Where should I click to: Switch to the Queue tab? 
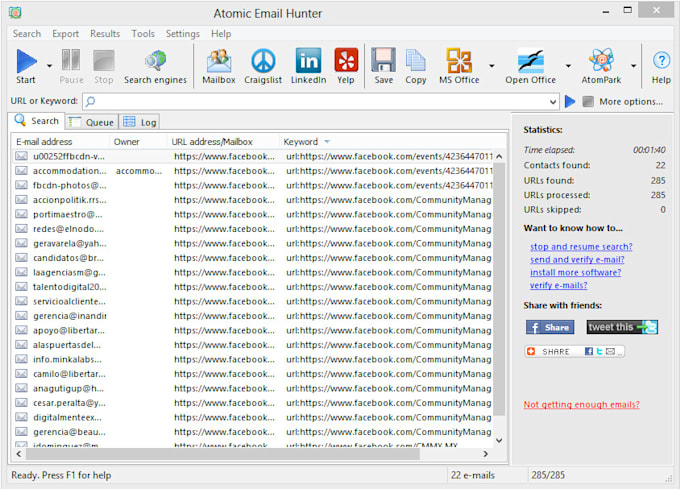click(x=92, y=122)
